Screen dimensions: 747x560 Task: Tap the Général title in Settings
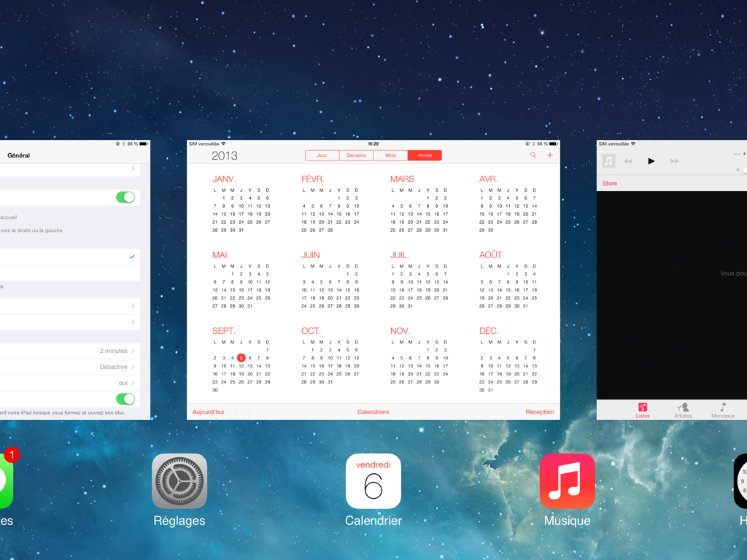pos(18,155)
